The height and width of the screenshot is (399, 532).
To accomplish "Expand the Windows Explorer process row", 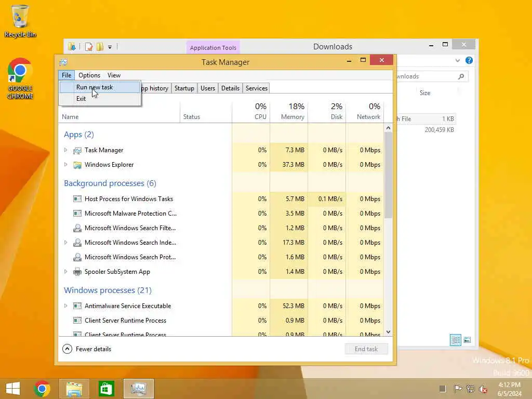I will (66, 165).
